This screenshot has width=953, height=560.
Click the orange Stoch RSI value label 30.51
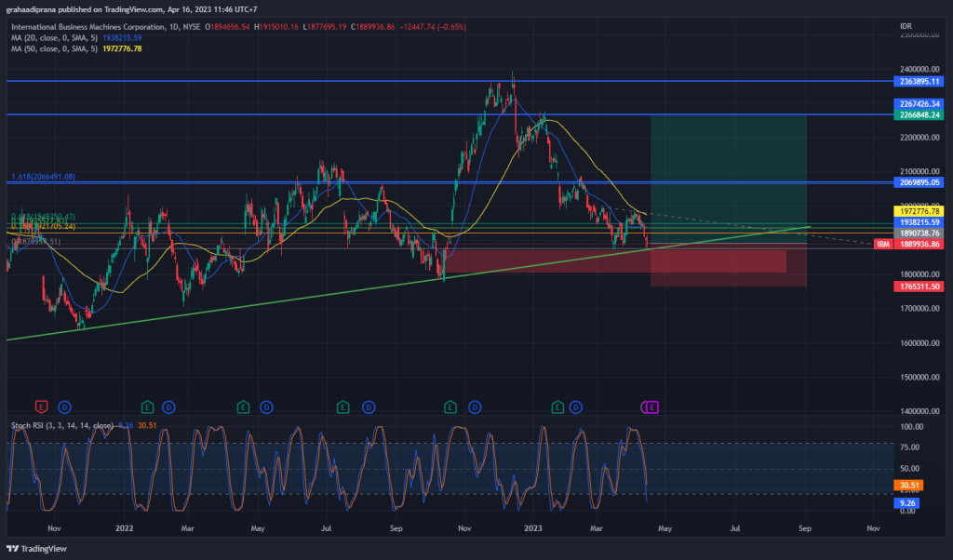pyautogui.click(x=908, y=485)
